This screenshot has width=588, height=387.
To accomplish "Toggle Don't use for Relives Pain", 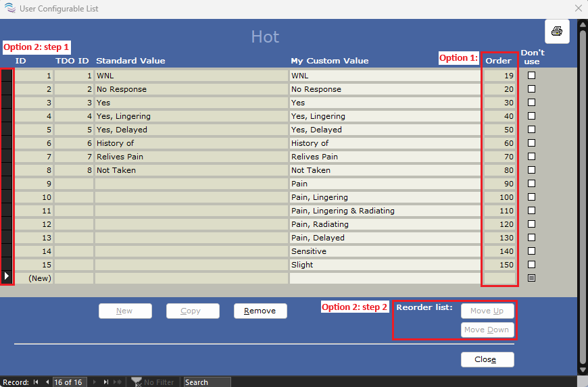I will pyautogui.click(x=531, y=157).
